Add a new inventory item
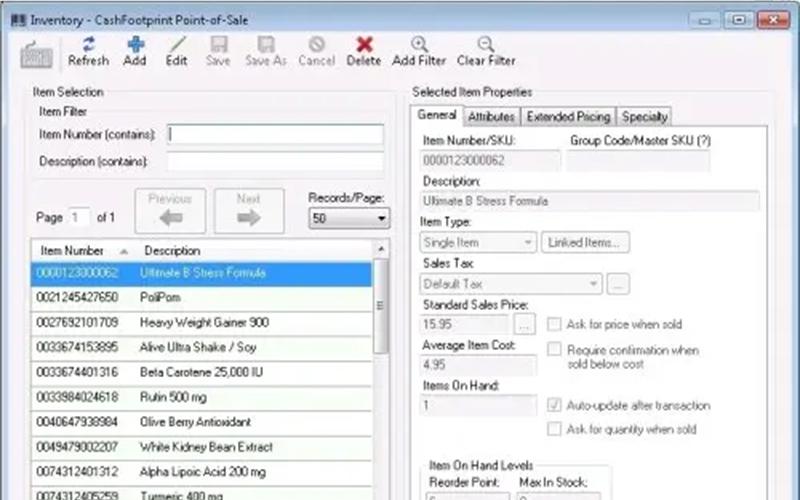This screenshot has height=500, width=800. click(x=135, y=52)
